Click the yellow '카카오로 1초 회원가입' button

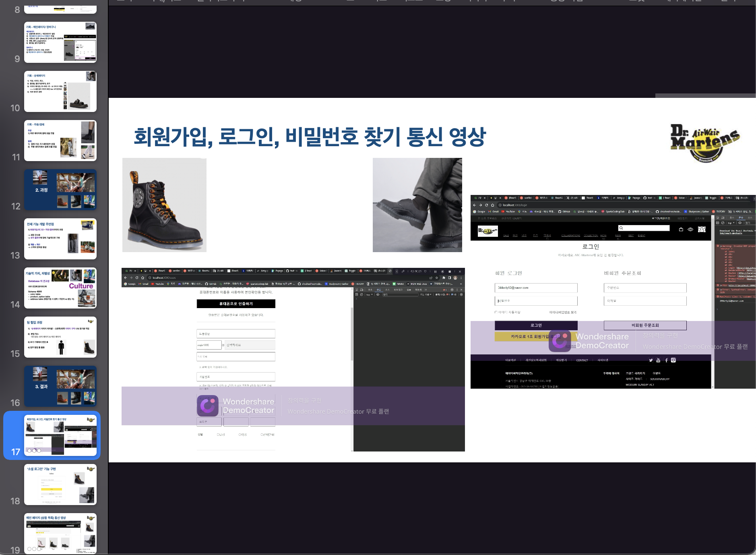(x=536, y=336)
